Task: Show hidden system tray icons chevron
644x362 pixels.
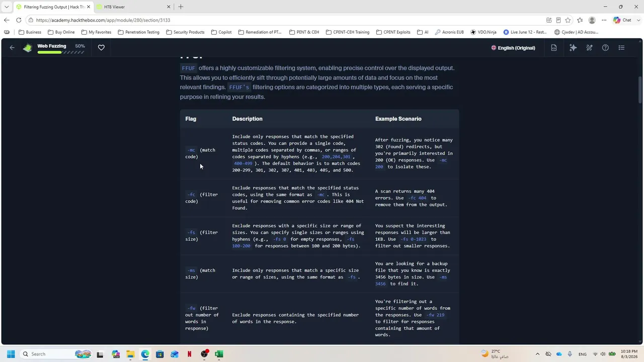Action: point(537,354)
